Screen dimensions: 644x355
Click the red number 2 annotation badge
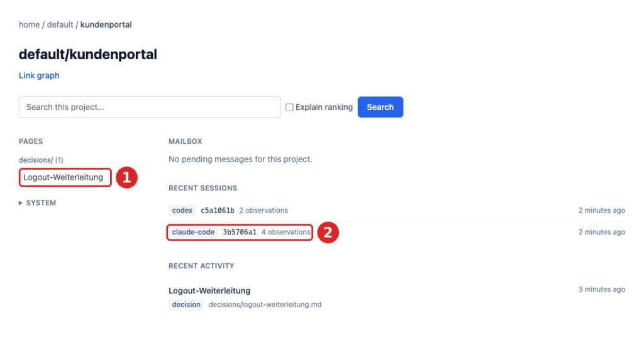(328, 232)
